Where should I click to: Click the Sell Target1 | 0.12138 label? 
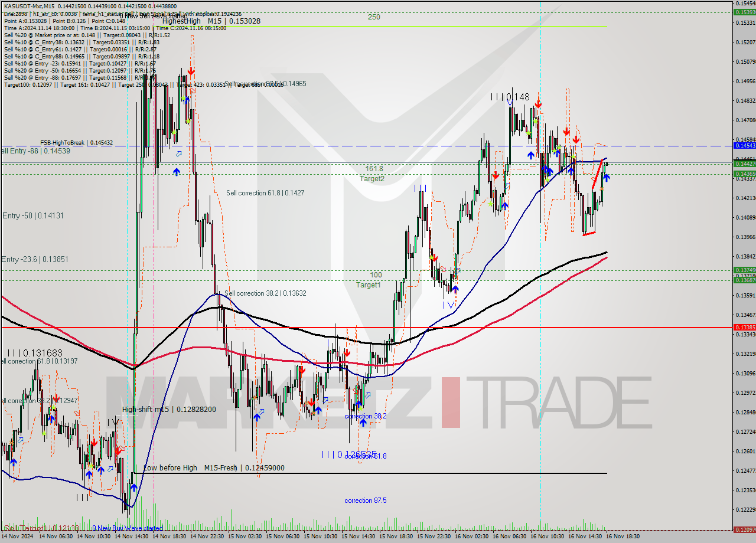(40, 528)
